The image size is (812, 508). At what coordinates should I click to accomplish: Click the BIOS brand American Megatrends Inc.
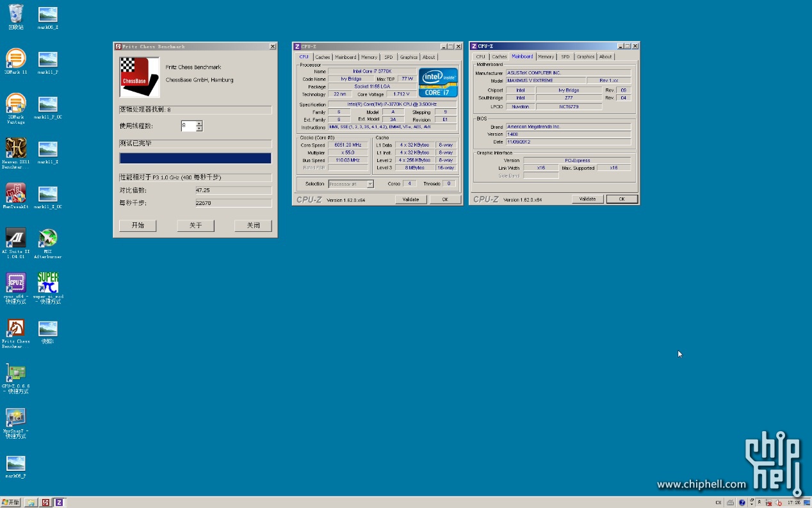pyautogui.click(x=569, y=127)
